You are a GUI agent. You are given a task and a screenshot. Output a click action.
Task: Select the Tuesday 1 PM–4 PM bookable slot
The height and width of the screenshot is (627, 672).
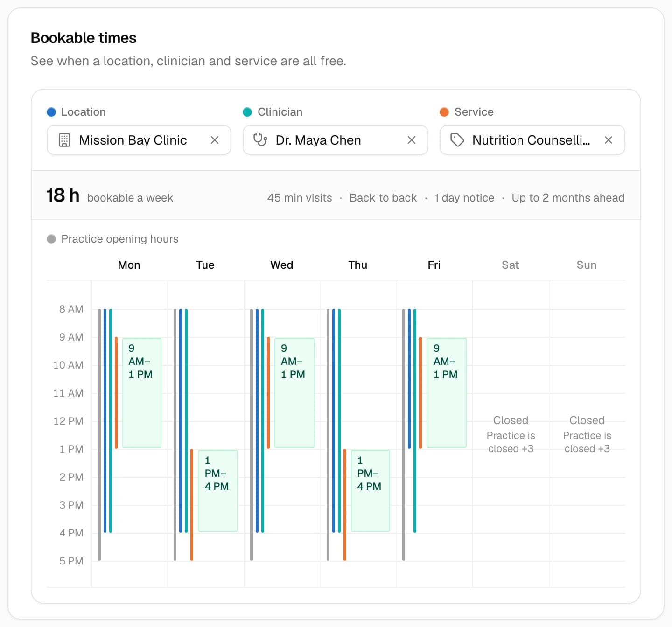pos(218,491)
